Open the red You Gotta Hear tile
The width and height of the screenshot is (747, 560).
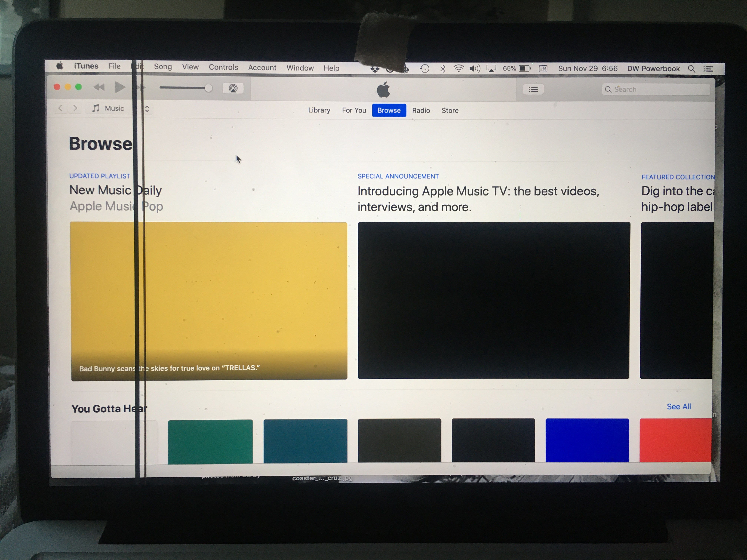(675, 440)
